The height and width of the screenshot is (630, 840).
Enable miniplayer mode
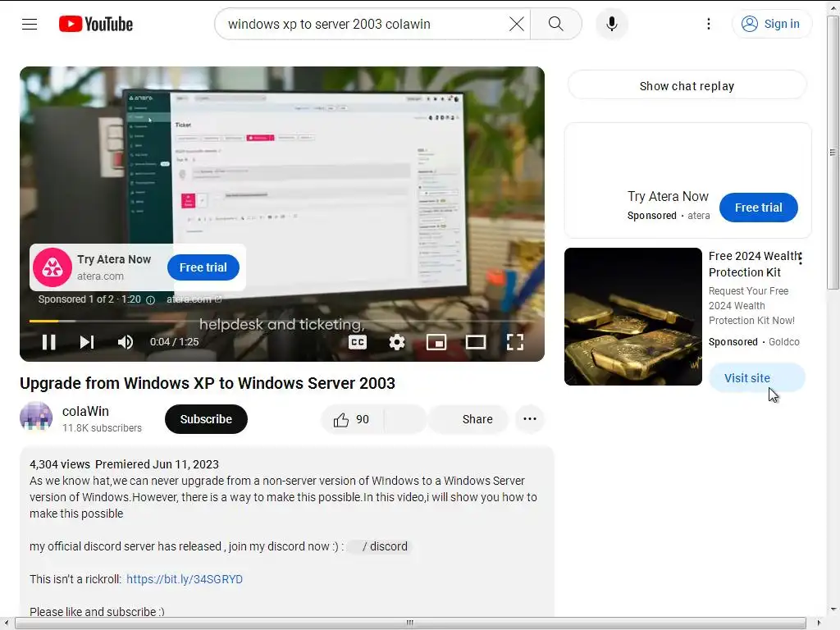436,342
